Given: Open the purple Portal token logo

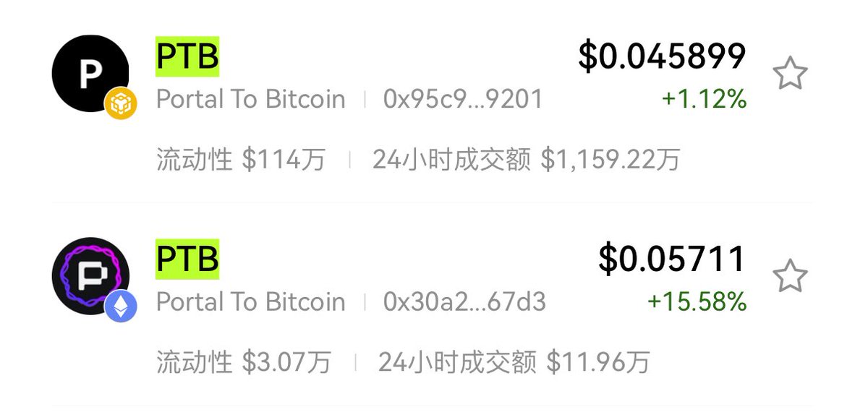Looking at the screenshot, I should (x=90, y=275).
